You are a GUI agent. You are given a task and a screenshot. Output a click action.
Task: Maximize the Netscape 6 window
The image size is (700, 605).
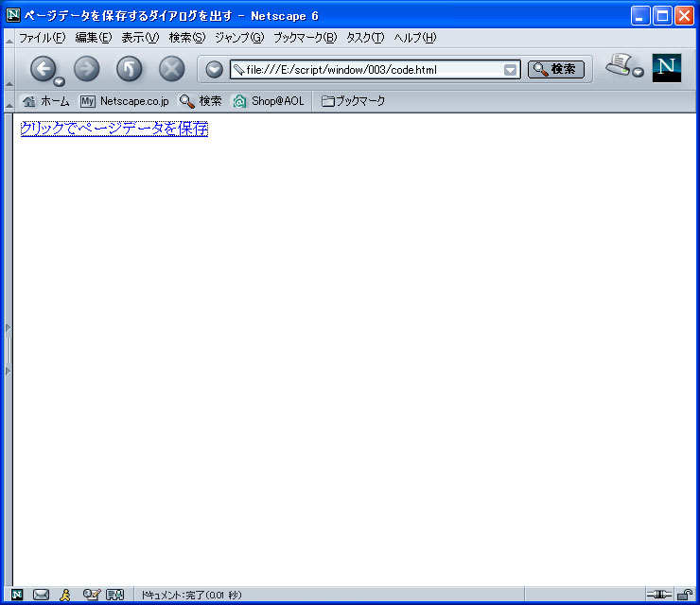(662, 16)
